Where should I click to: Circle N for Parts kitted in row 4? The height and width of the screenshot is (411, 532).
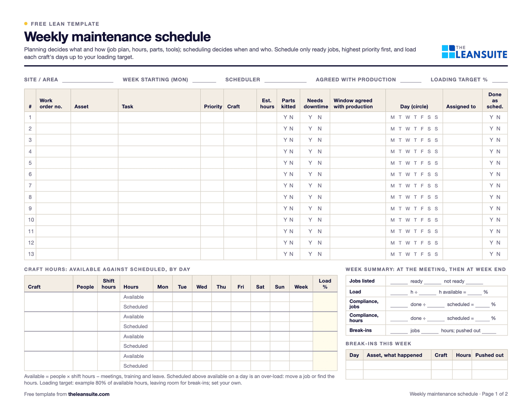[291, 152]
